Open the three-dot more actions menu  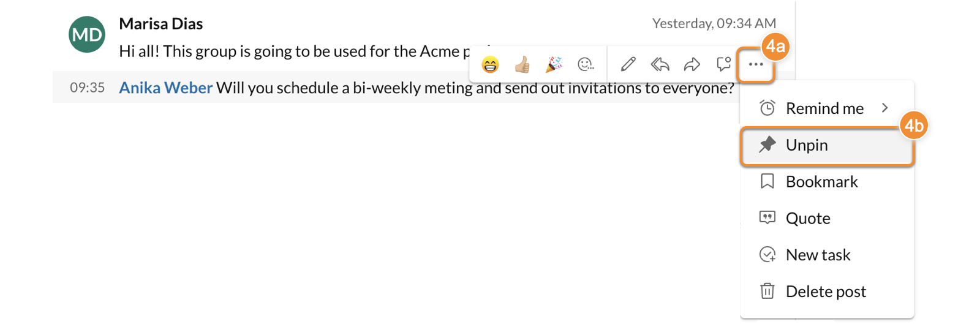pos(756,64)
